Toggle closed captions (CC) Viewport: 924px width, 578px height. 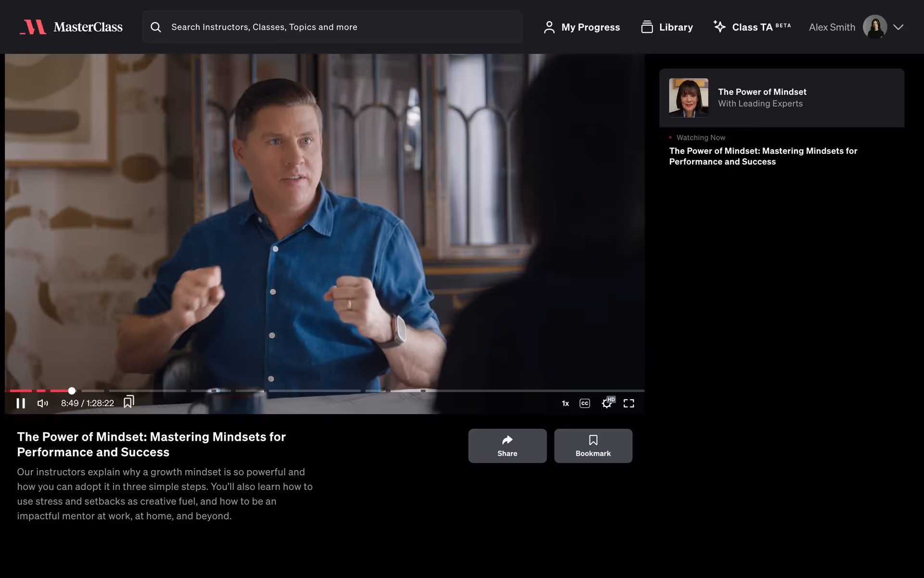[585, 404]
